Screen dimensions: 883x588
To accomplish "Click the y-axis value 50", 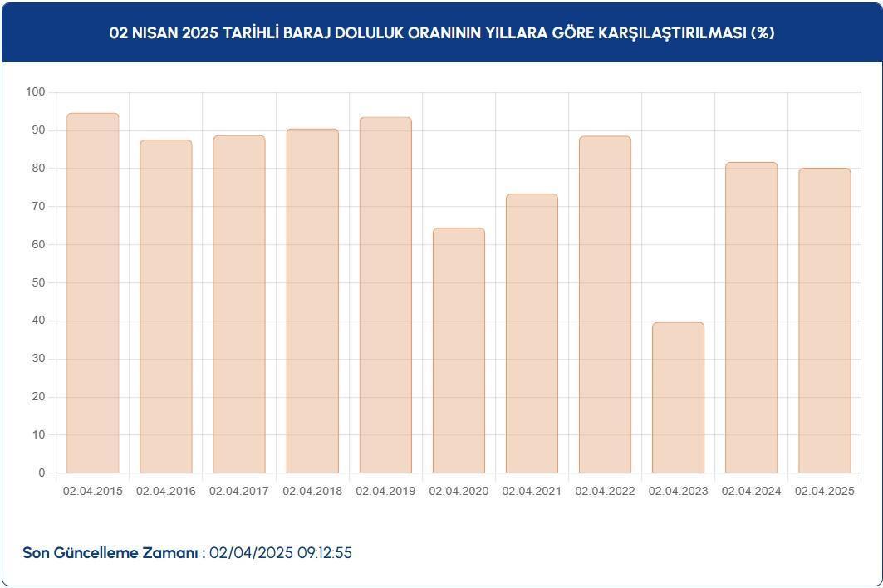I will pyautogui.click(x=39, y=282).
